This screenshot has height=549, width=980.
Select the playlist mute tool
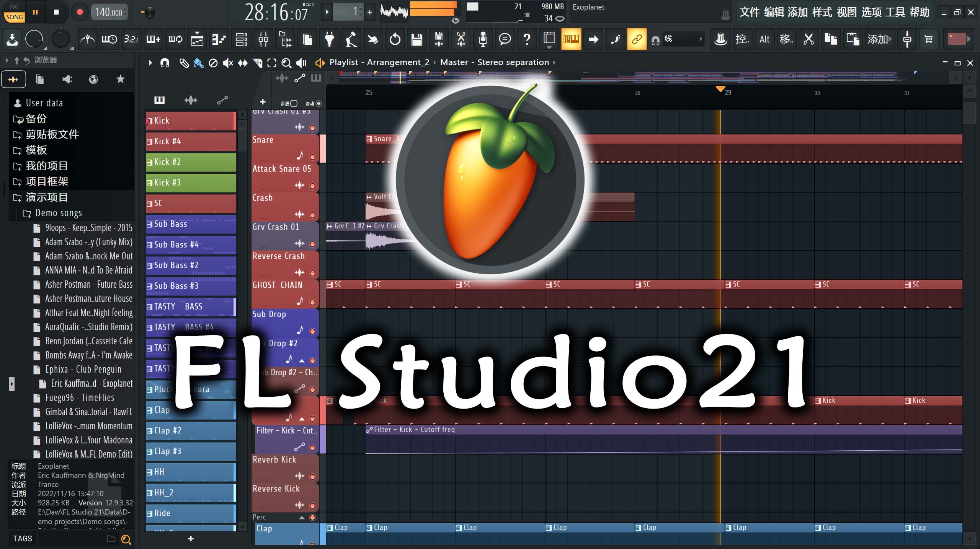pyautogui.click(x=228, y=63)
